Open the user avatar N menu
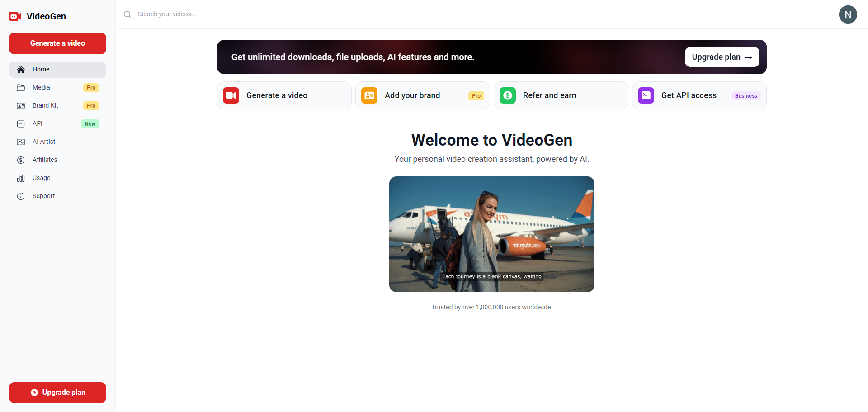 (x=848, y=14)
